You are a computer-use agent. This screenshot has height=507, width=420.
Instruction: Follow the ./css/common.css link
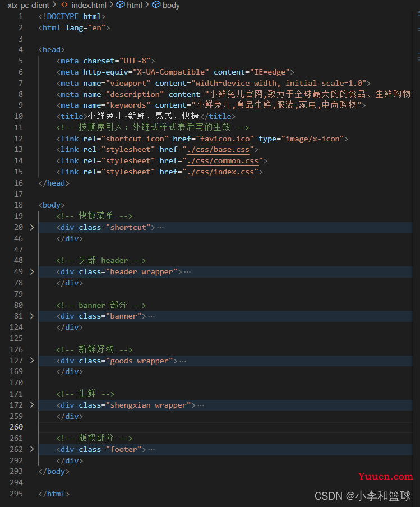tap(223, 161)
